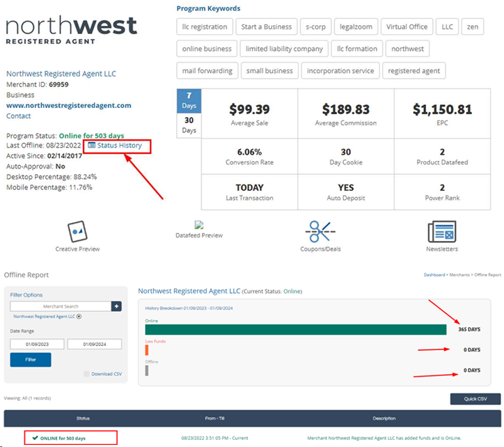Visit www.northwestregisteredagent.com link
Screen dimensions: 504x447
tap(69, 105)
